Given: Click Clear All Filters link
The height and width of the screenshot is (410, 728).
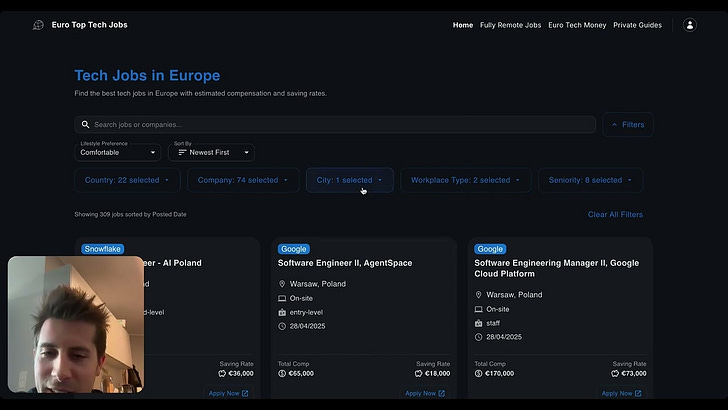Looking at the screenshot, I should [x=615, y=215].
